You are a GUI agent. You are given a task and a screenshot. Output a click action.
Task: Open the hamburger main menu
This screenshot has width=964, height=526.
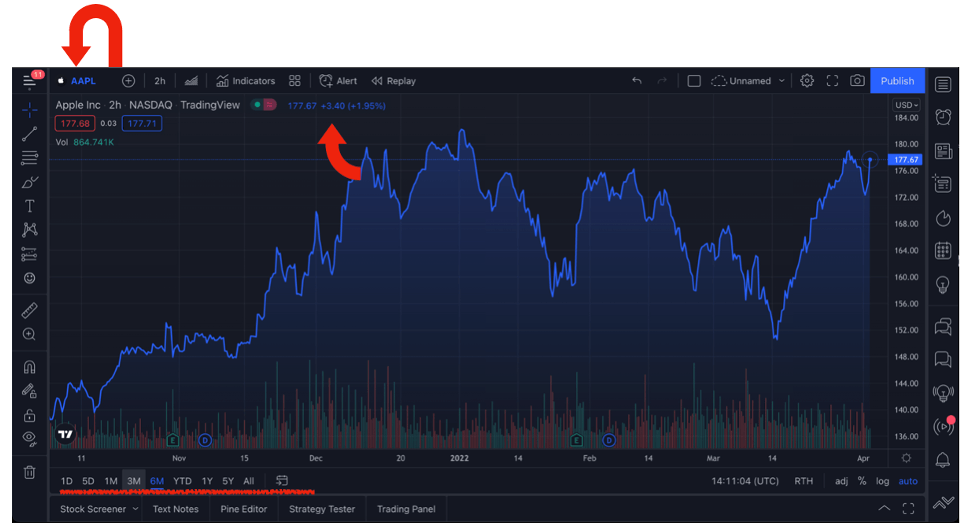point(29,80)
